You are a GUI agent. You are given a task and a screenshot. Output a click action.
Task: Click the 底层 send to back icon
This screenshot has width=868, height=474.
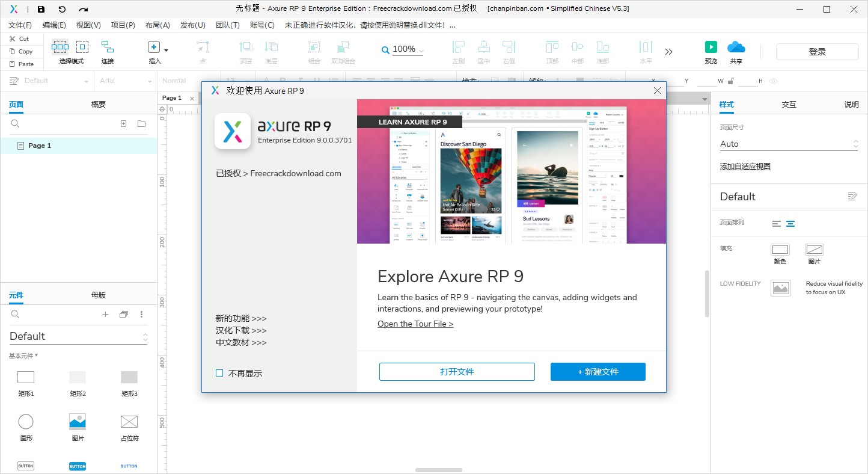(271, 47)
